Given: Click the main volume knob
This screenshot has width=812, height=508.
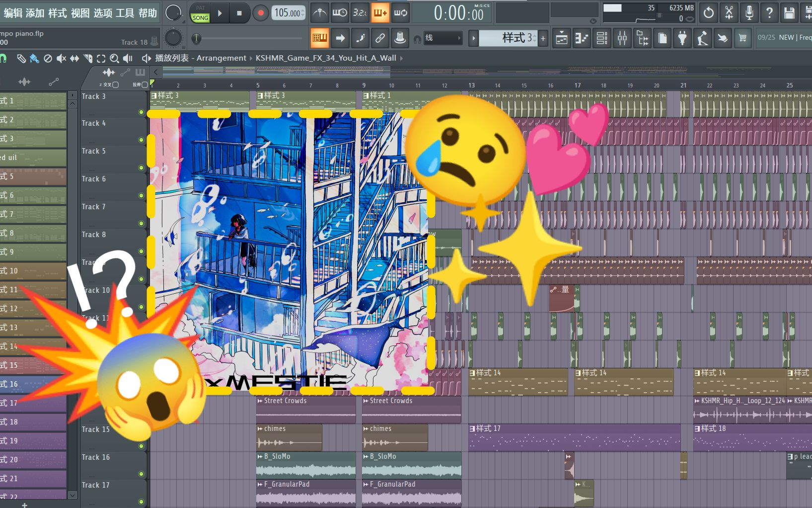Looking at the screenshot, I should 173,13.
